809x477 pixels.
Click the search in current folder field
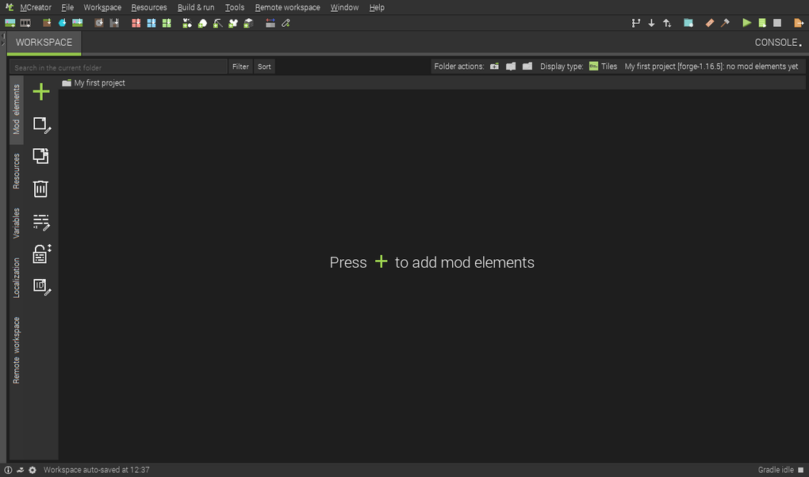pyautogui.click(x=118, y=67)
